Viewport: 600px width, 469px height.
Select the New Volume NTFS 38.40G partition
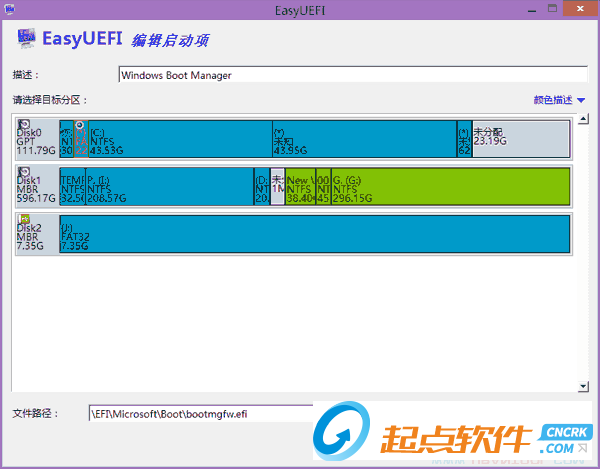pyautogui.click(x=300, y=186)
